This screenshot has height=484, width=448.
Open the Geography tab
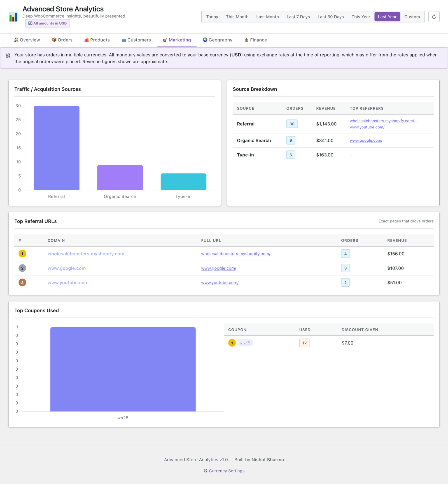click(218, 40)
